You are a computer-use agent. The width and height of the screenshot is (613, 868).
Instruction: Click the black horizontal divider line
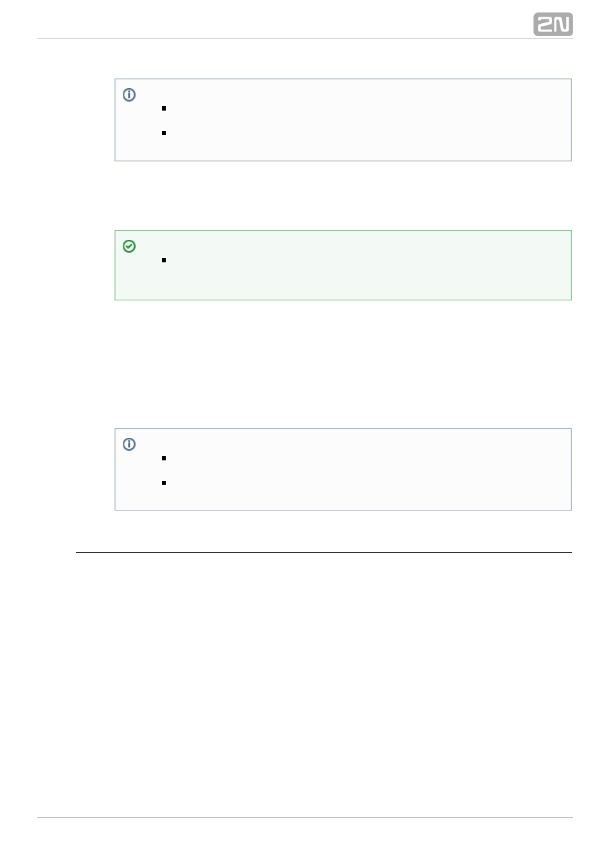(x=324, y=552)
